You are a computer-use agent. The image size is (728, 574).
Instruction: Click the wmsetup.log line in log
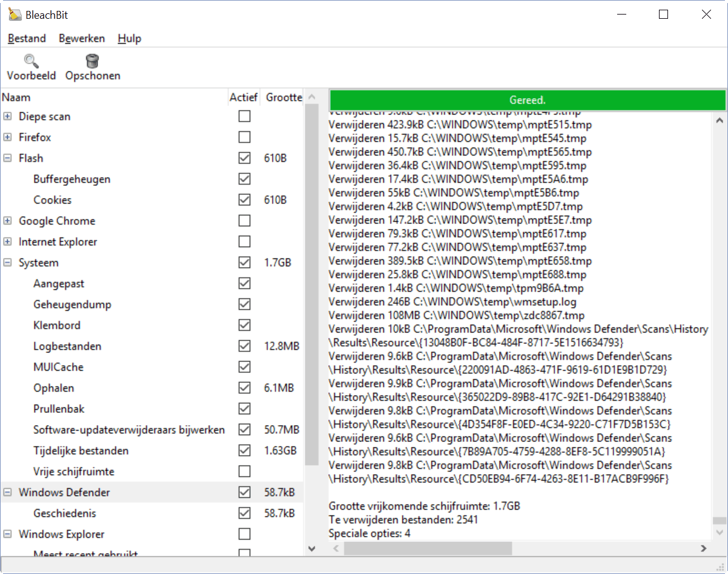point(452,302)
